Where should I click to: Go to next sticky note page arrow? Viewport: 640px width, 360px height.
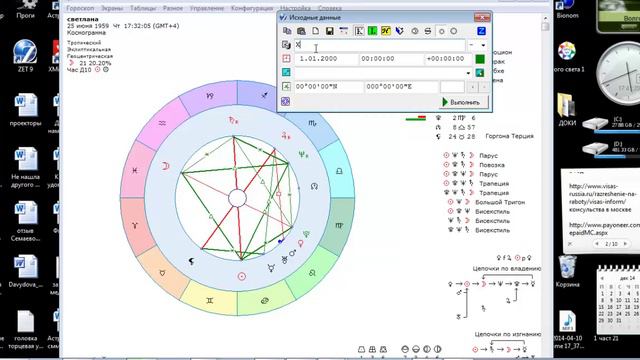coord(624,244)
